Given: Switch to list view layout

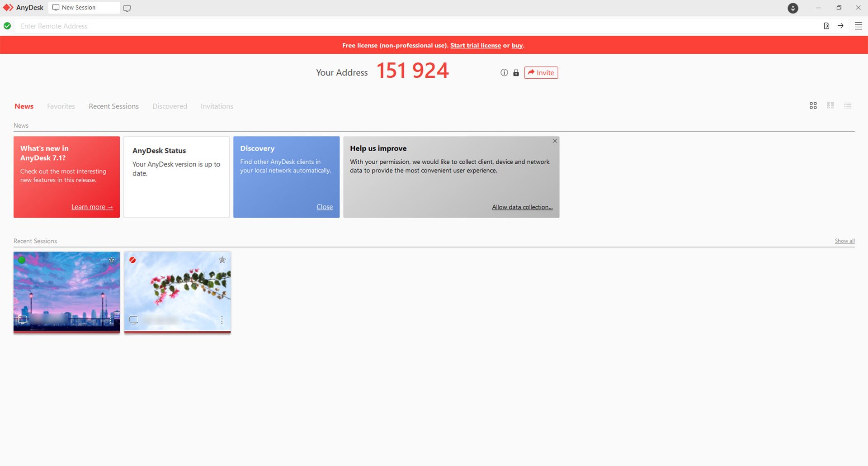Looking at the screenshot, I should (x=847, y=105).
